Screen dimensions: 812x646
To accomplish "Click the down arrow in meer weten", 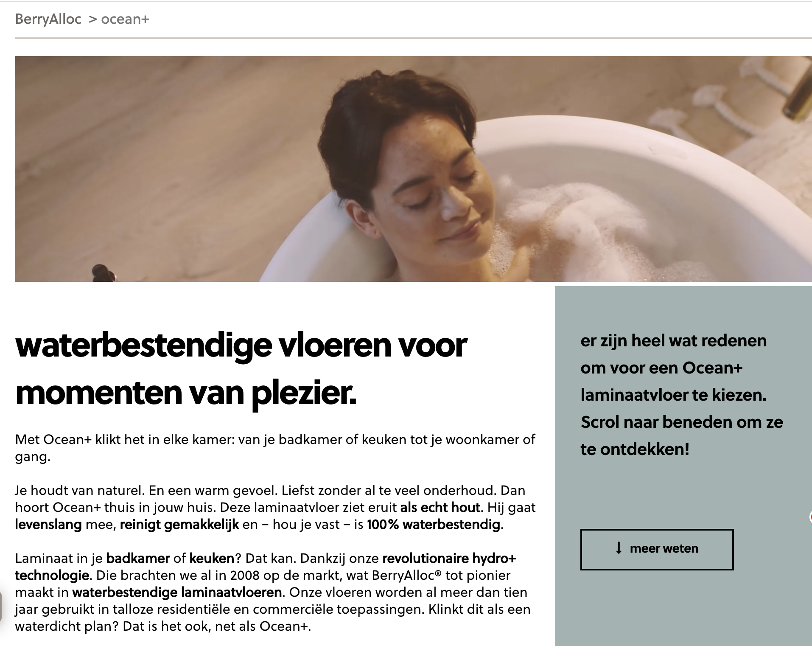I will [x=619, y=548].
